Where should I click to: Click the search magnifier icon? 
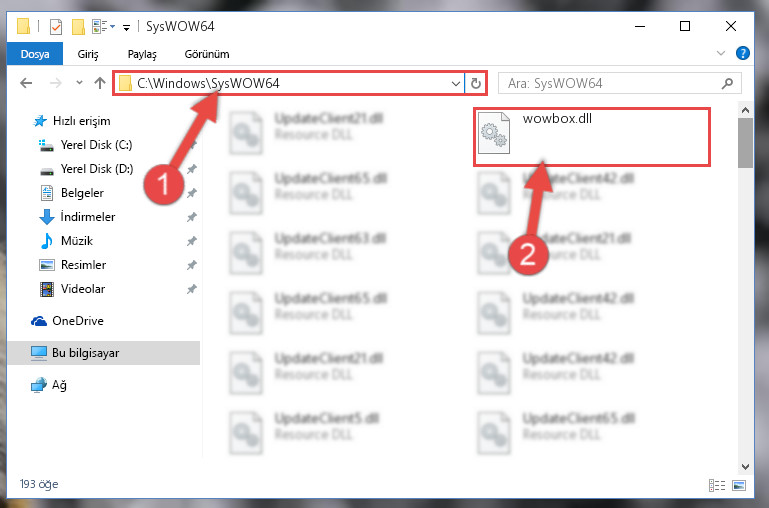point(728,83)
